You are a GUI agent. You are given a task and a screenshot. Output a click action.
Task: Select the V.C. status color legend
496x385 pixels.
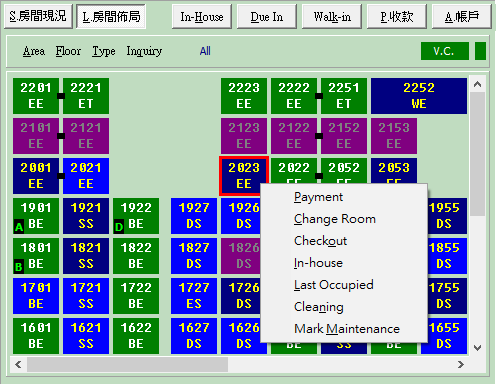[x=445, y=51]
